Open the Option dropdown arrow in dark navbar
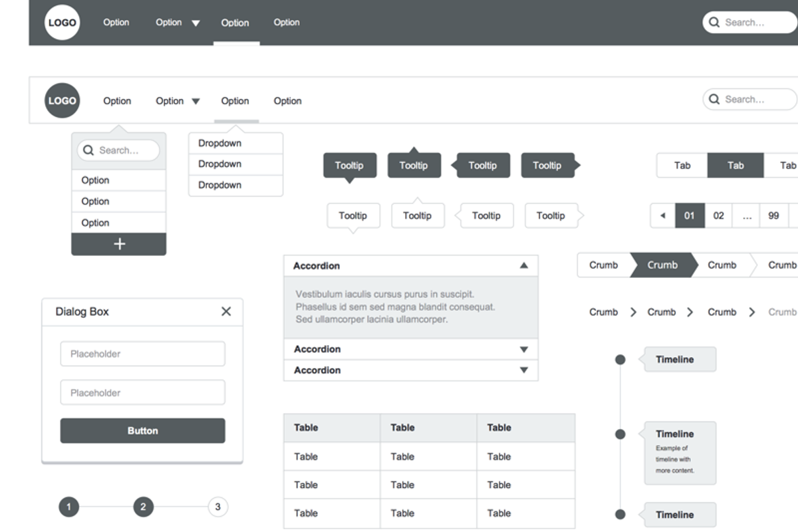 tap(196, 23)
